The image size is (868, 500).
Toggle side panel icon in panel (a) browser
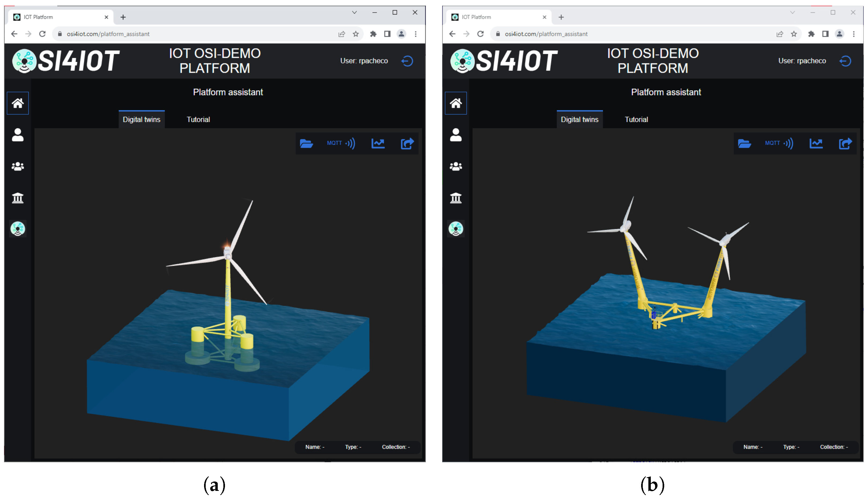tap(387, 34)
